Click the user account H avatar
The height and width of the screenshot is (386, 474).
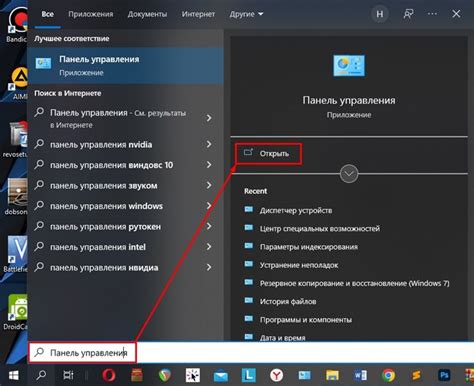(380, 14)
